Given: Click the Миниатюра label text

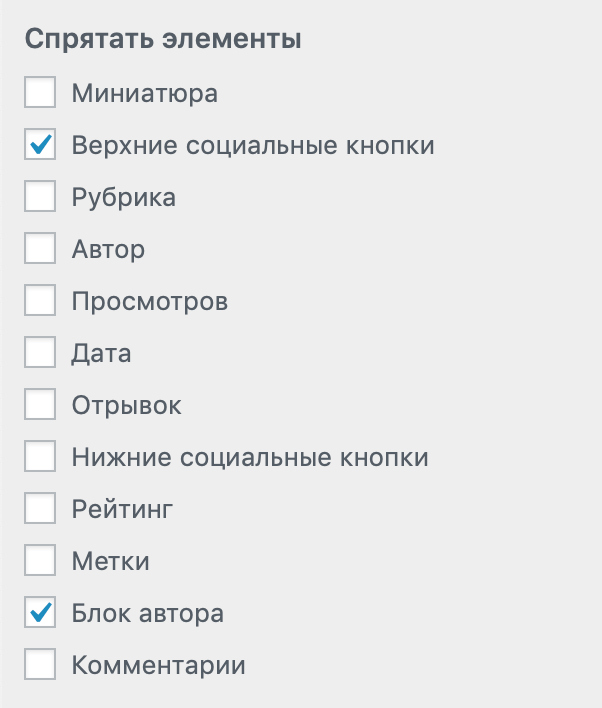Looking at the screenshot, I should tap(145, 94).
